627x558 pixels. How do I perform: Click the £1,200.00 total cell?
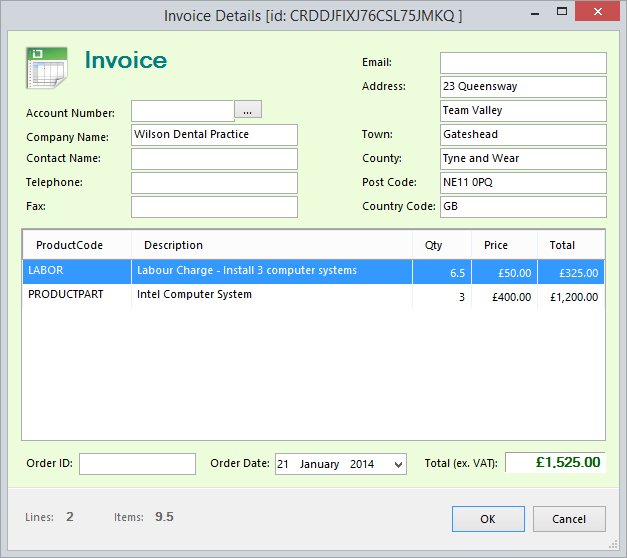[x=571, y=296]
